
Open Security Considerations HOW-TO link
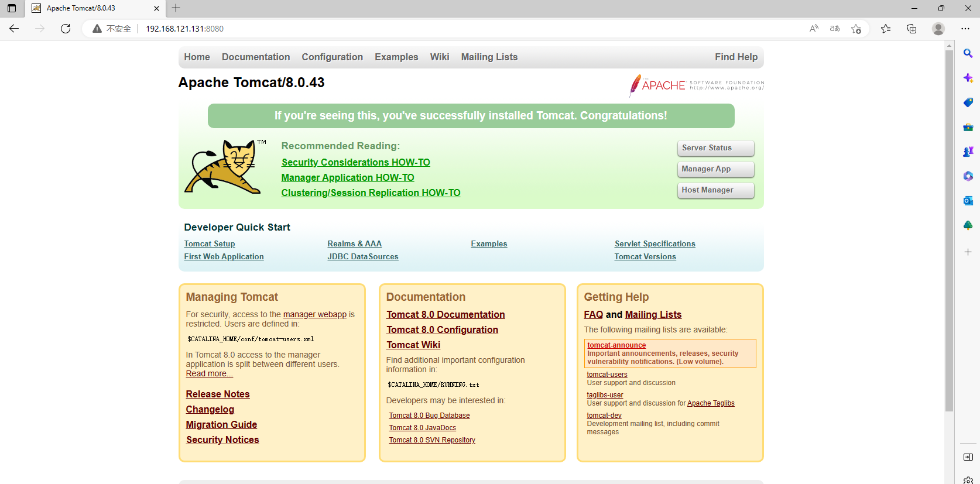tap(356, 163)
